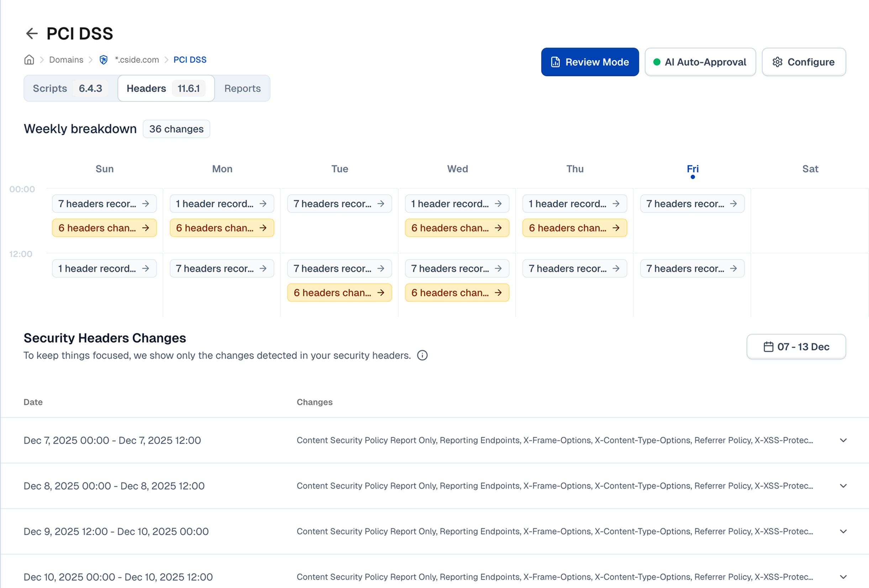
Task: Open Wednesday 00:00 '6 headers changed' entry
Action: [457, 228]
